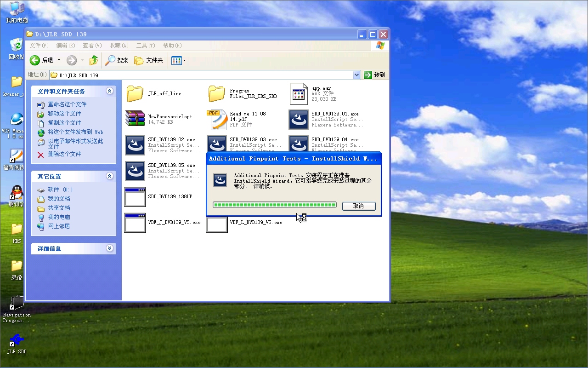Collapse the 其它位置 panel
Viewport: 588px width, 368px height.
109,176
